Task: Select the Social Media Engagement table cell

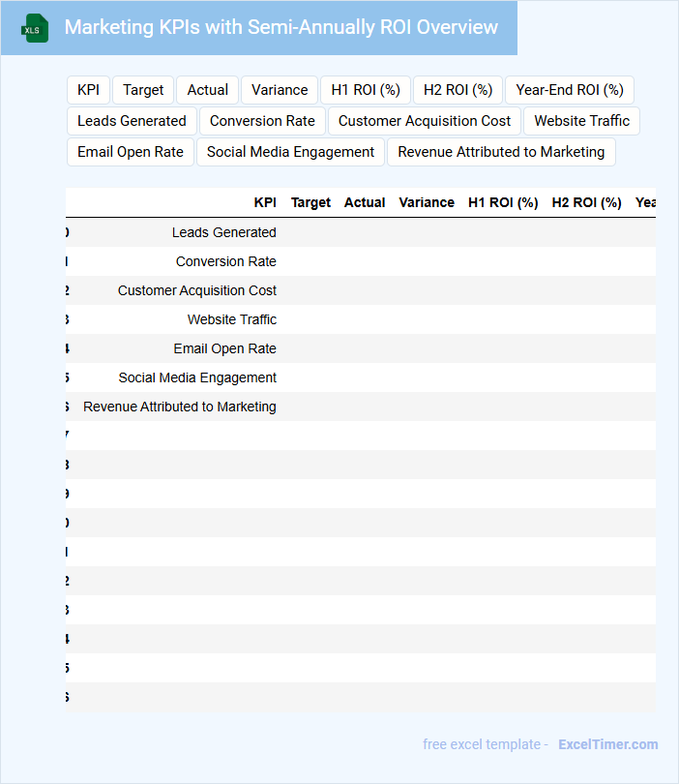Action: (197, 377)
